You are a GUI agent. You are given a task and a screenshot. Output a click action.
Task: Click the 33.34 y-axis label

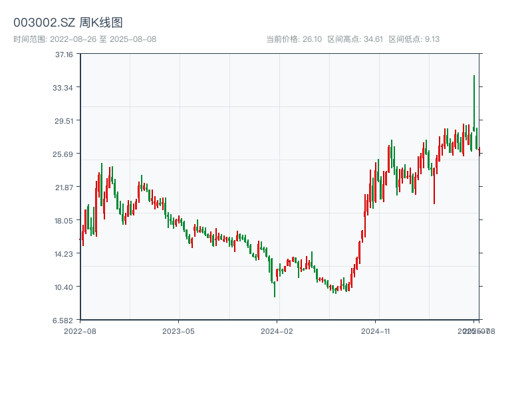click(64, 88)
